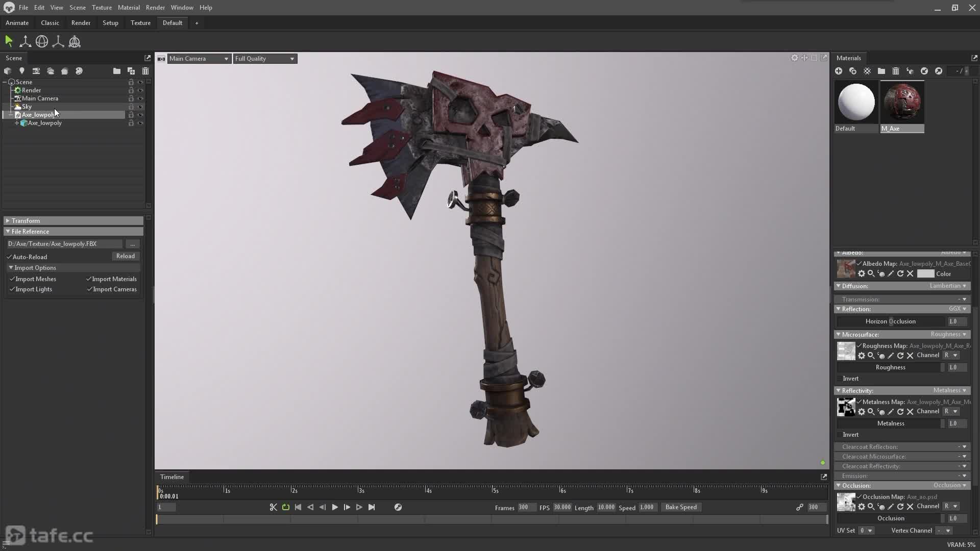Toggle Import Cameras checkbox
Image resolution: width=980 pixels, height=551 pixels.
pos(90,289)
